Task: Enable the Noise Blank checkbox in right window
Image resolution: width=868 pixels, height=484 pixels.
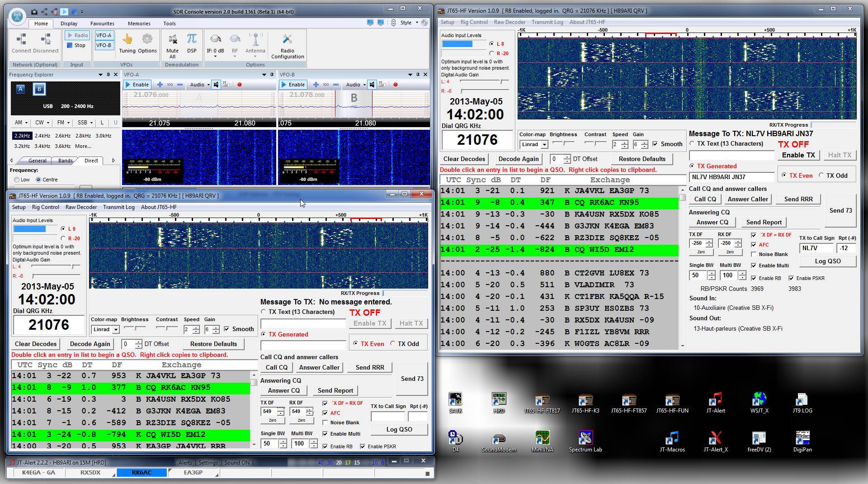Action: click(x=754, y=254)
